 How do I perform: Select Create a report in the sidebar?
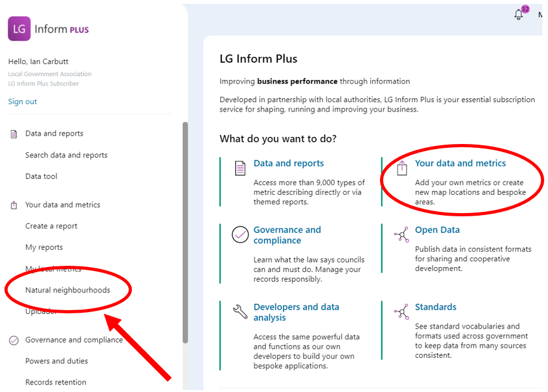[51, 226]
